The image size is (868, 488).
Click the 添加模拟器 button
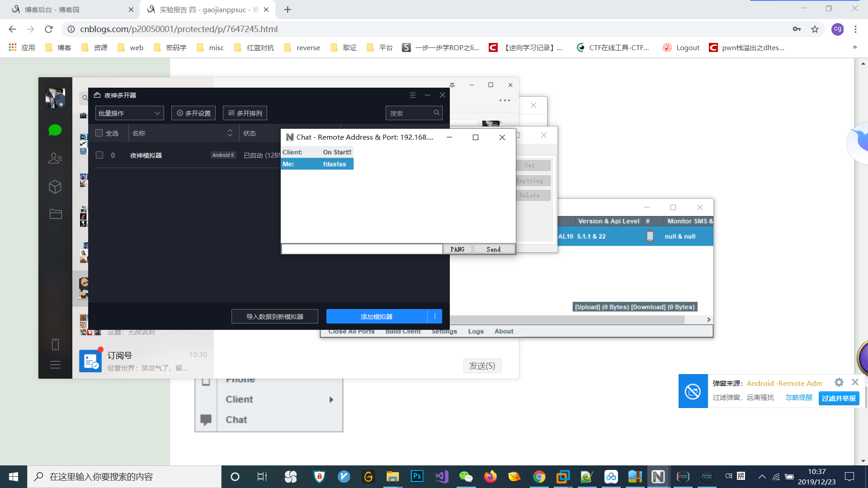(x=377, y=316)
